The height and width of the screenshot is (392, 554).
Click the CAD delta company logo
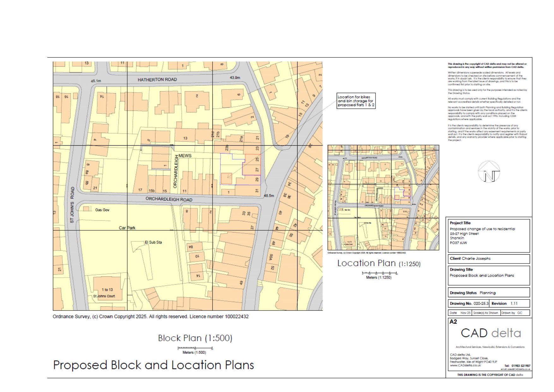point(491,333)
